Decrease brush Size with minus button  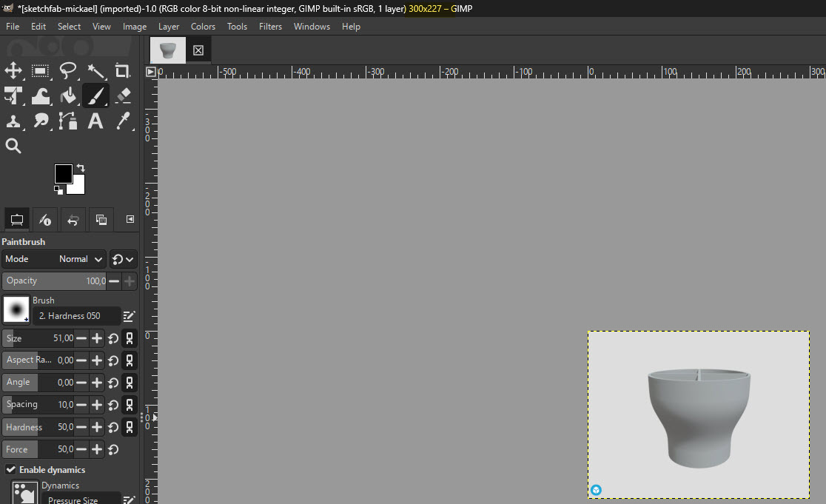click(81, 338)
